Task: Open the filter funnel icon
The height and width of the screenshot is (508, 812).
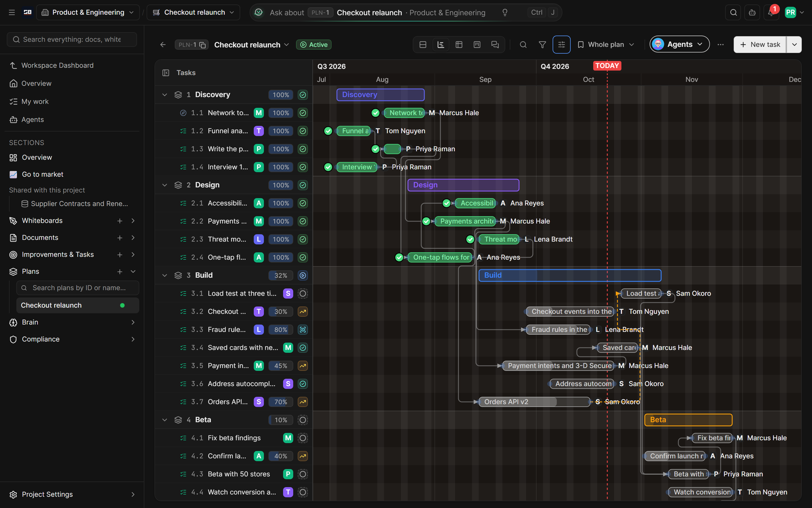Action: point(542,45)
